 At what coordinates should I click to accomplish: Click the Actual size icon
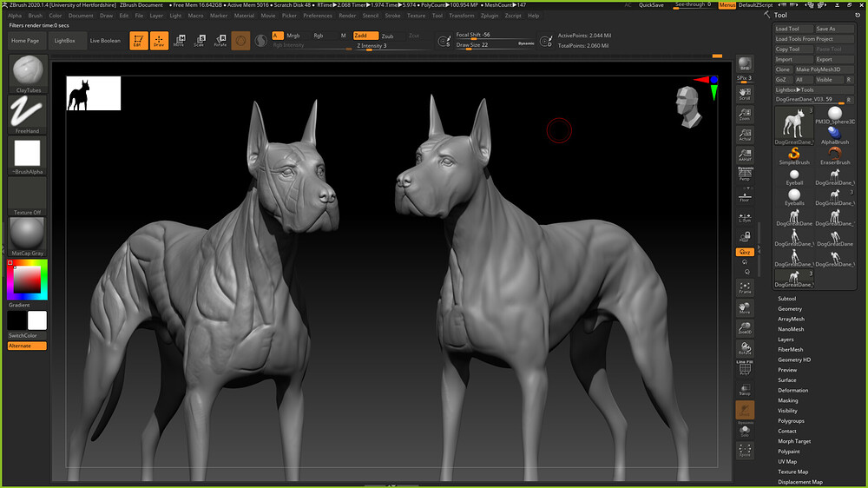[x=745, y=135]
